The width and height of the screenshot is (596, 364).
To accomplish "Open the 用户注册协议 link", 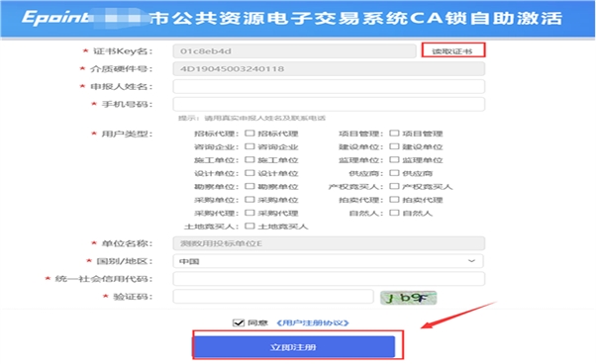I will pyautogui.click(x=313, y=323).
